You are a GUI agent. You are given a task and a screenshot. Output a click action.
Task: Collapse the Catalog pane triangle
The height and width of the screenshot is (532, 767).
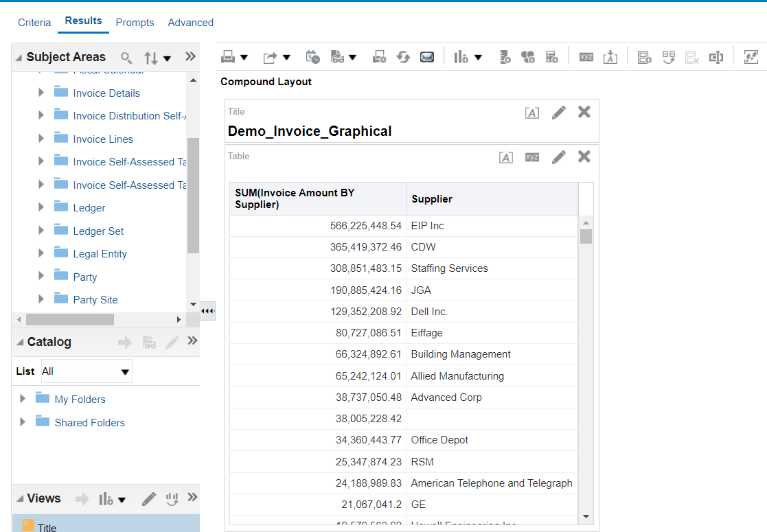[19, 343]
